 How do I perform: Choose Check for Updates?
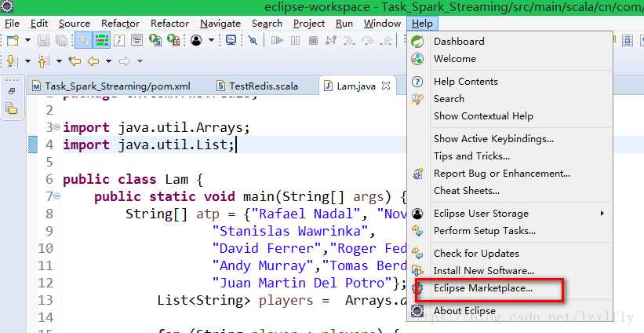tap(510, 253)
